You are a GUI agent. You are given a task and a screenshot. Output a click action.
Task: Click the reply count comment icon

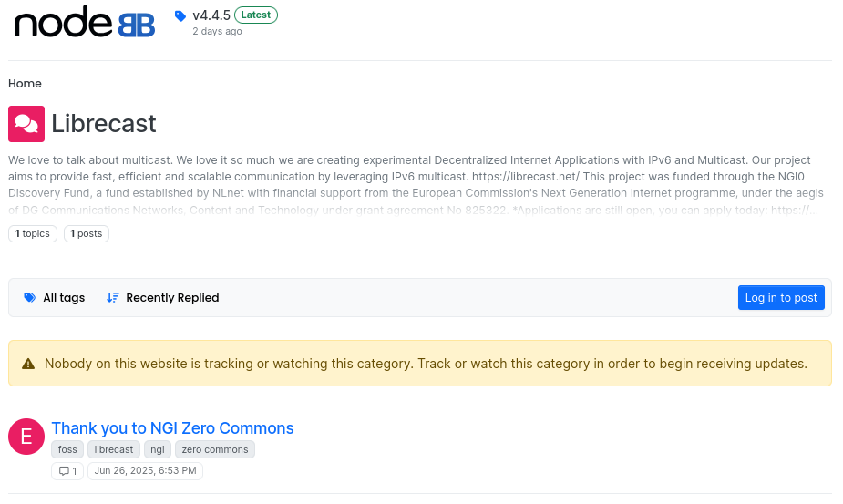coord(64,471)
